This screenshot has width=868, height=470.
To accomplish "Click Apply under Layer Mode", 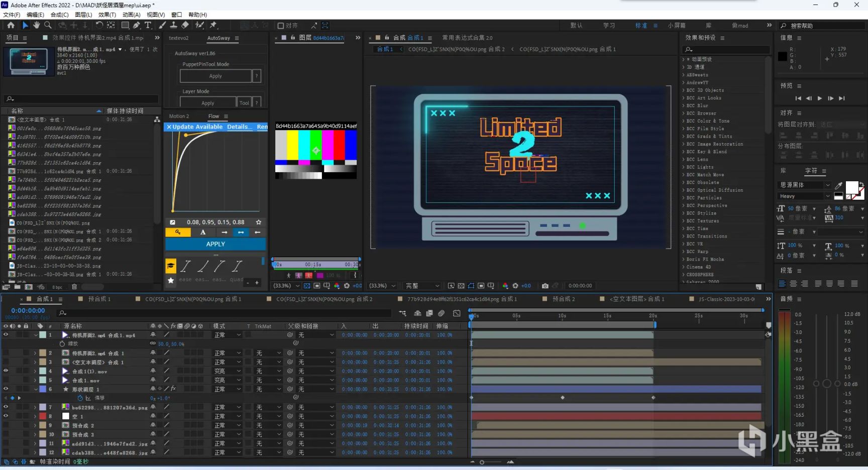I will (208, 103).
